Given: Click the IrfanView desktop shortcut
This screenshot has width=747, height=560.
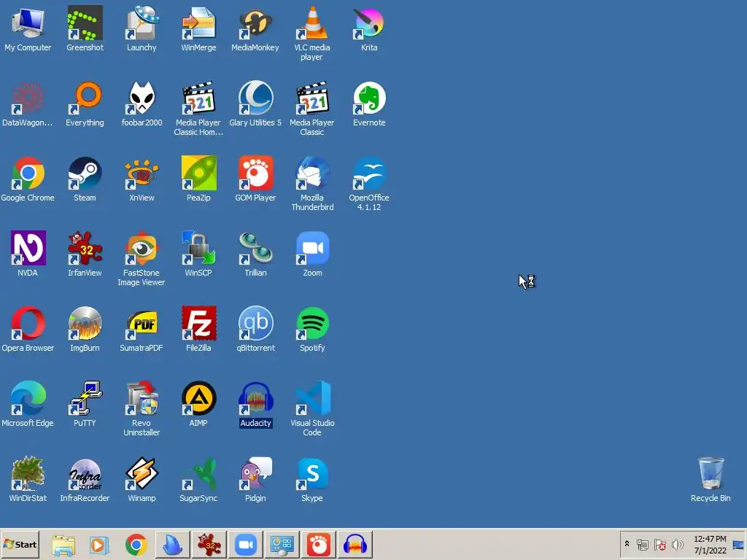Looking at the screenshot, I should point(85,254).
